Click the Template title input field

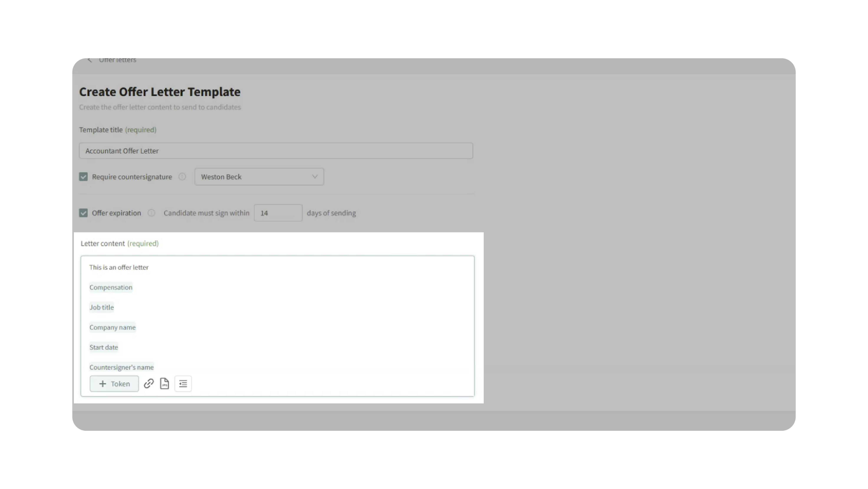click(x=276, y=151)
